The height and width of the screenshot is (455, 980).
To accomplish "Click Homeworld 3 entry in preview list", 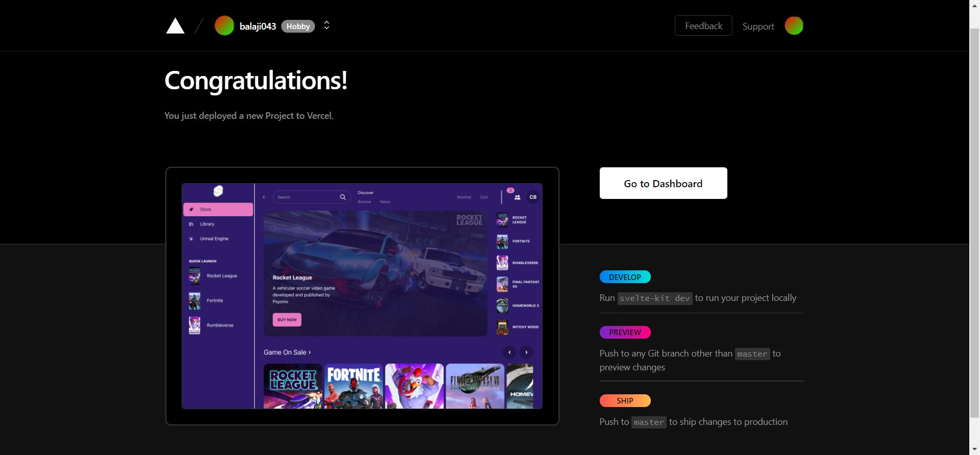I will click(x=518, y=306).
